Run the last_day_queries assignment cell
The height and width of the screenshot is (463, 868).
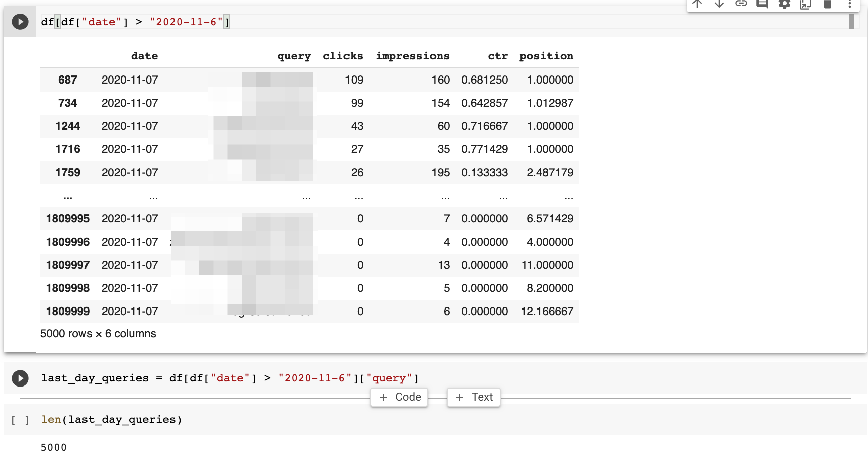pyautogui.click(x=20, y=378)
